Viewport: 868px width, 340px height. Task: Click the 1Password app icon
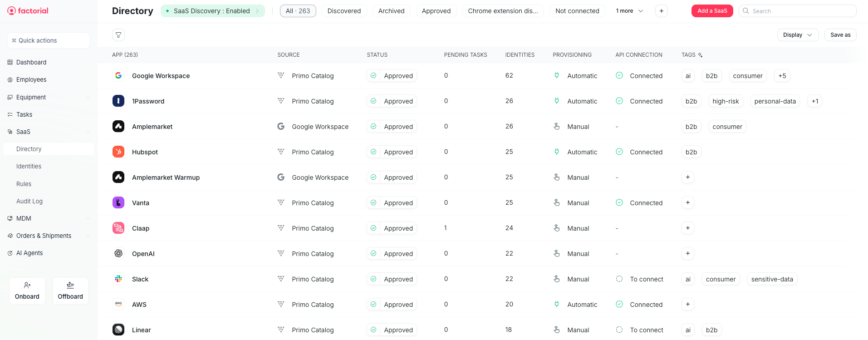point(118,101)
